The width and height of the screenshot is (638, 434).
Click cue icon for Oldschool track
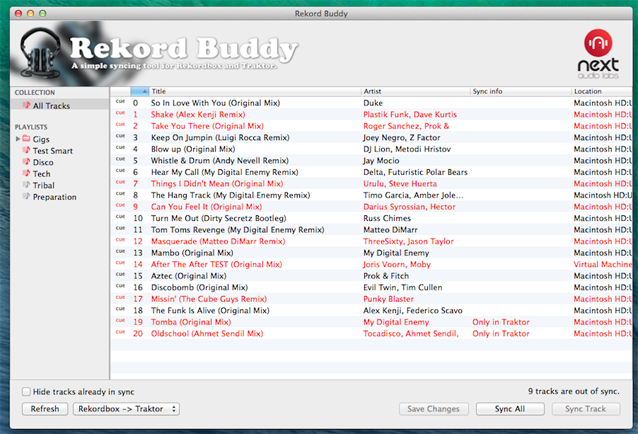pos(120,332)
